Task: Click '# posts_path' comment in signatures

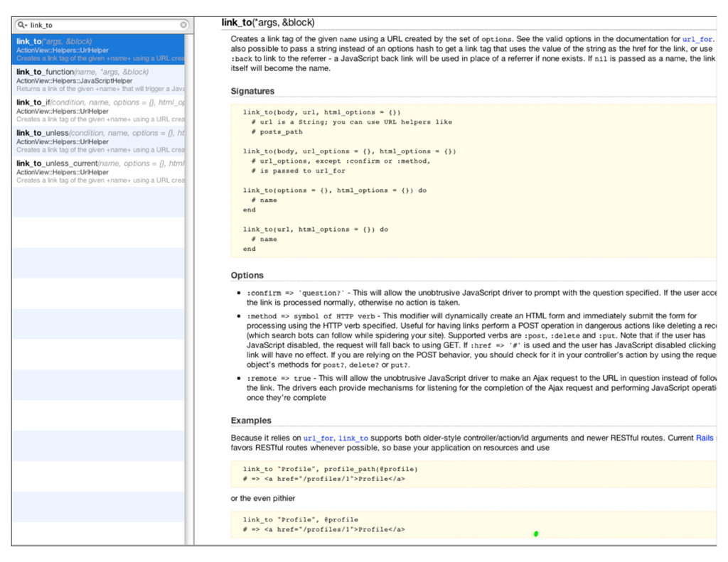Action: [277, 132]
